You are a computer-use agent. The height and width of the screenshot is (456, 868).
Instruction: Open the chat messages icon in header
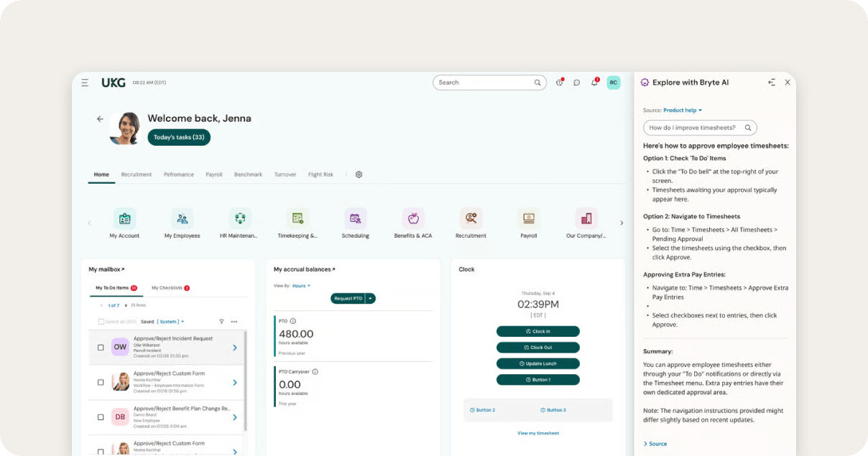(x=576, y=83)
